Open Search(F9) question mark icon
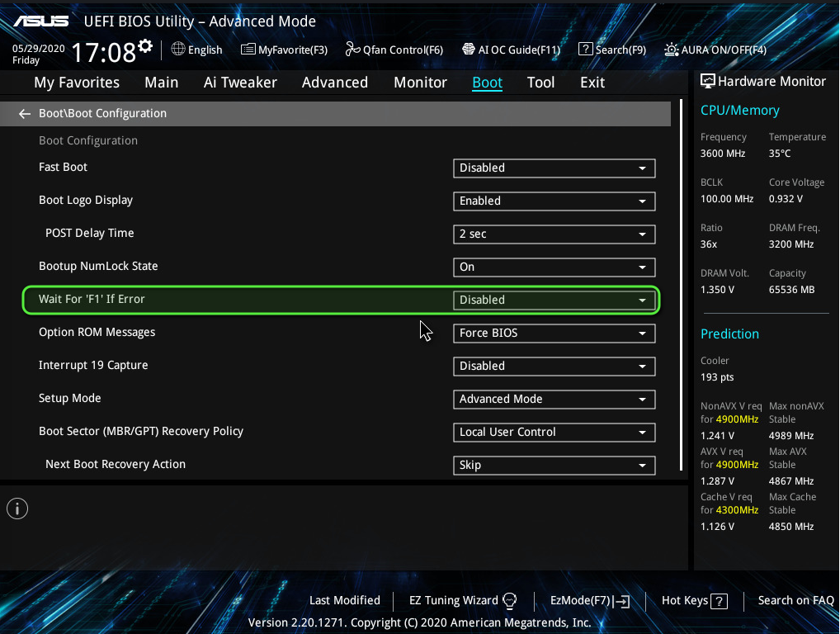The height and width of the screenshot is (634, 840). [x=586, y=50]
